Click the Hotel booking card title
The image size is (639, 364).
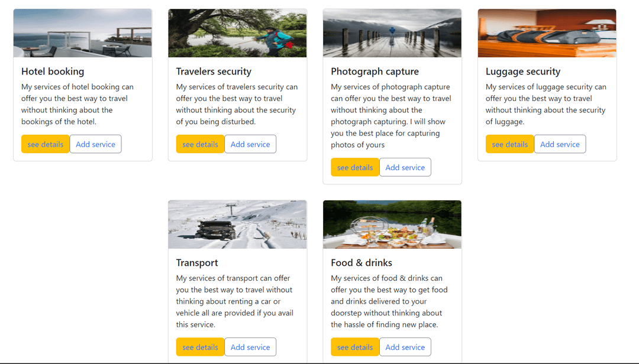coord(53,71)
